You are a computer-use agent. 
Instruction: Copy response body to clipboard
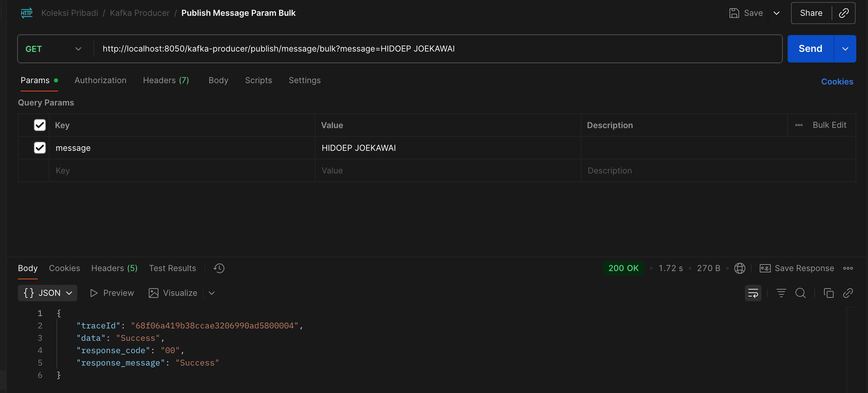[828, 293]
